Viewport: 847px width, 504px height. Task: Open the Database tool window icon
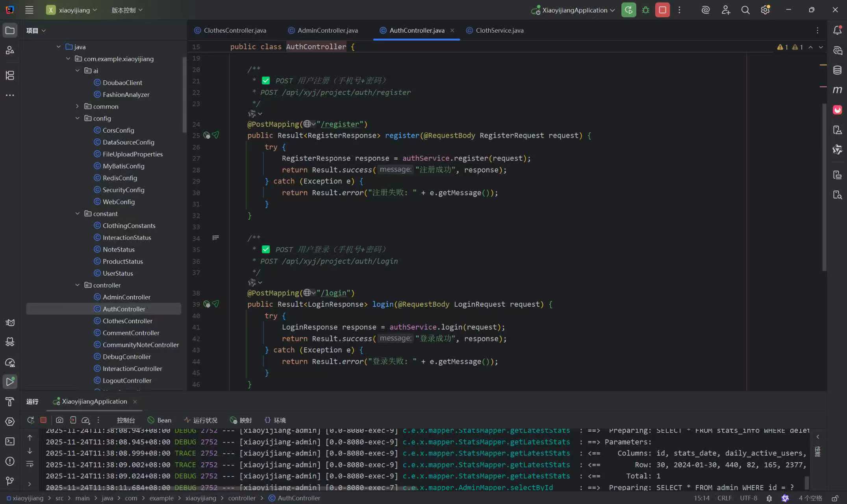pyautogui.click(x=837, y=70)
